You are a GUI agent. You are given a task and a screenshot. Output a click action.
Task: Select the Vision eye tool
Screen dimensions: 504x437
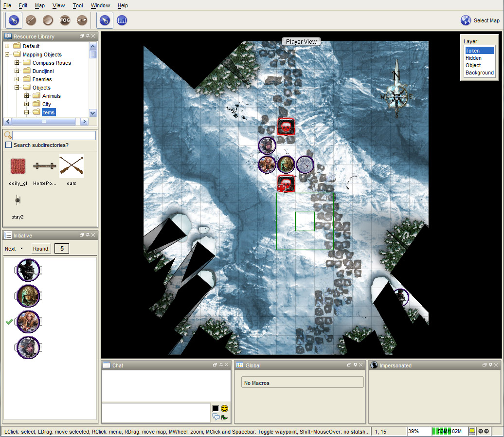click(82, 20)
